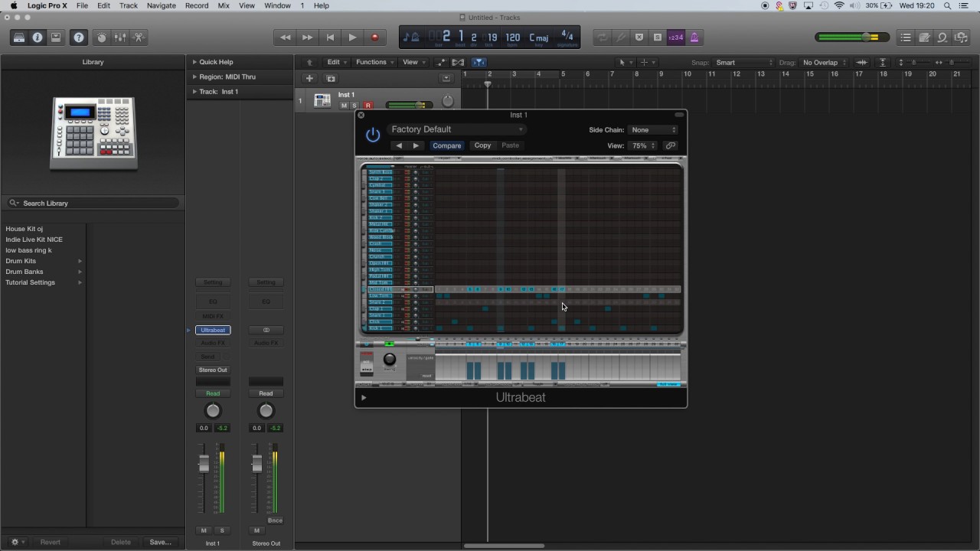The height and width of the screenshot is (551, 980).
Task: Open Smart Controls dial button
Action: (102, 37)
